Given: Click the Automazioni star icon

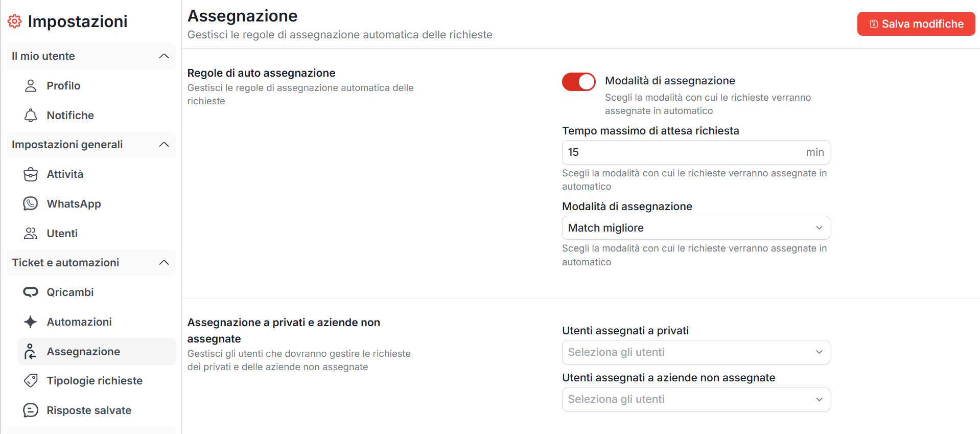Looking at the screenshot, I should (31, 322).
